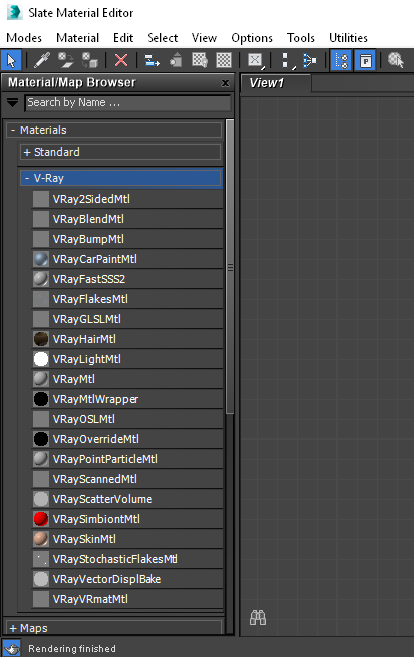Select VRayVectorDisplBake material

127,579
